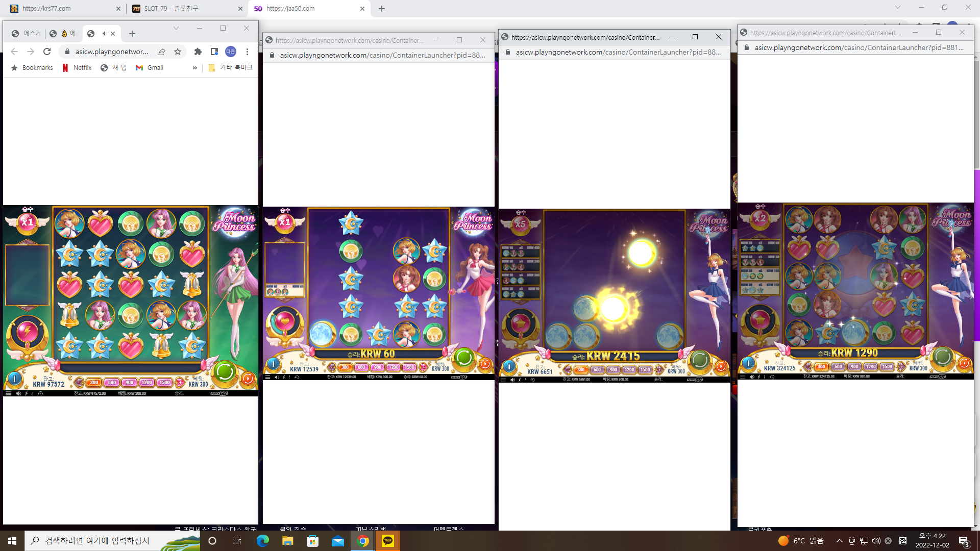Screen dimensions: 980x551
Task: Open info panel in KRW 97572 game
Action: 14,379
